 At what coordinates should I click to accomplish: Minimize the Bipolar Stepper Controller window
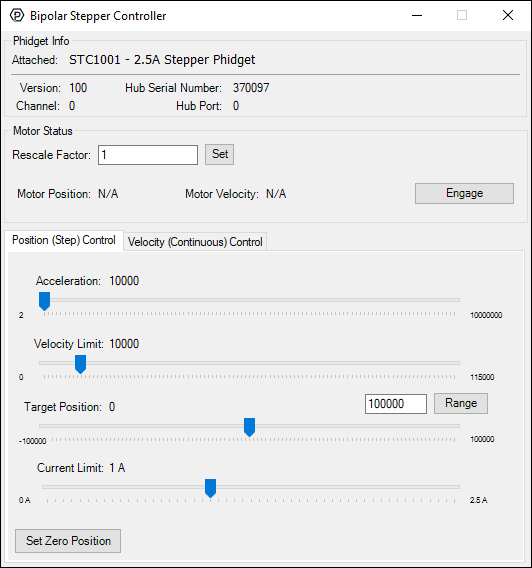click(x=417, y=16)
